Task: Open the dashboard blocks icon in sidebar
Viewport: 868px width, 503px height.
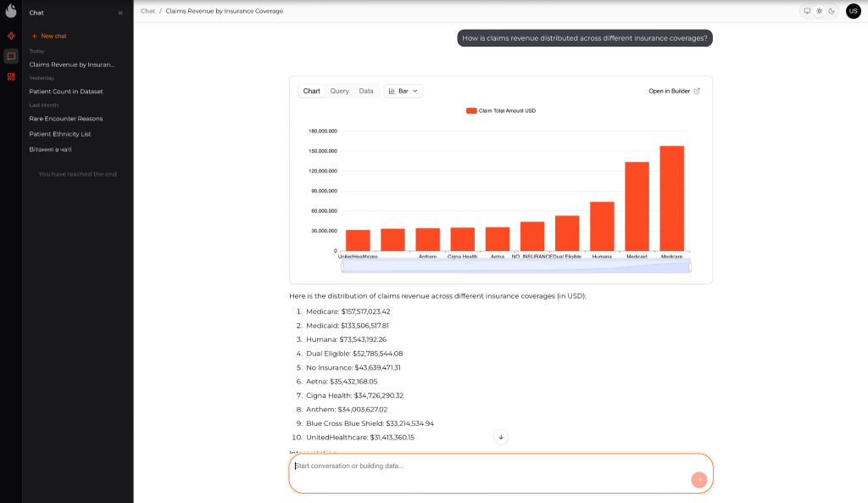Action: tap(11, 76)
